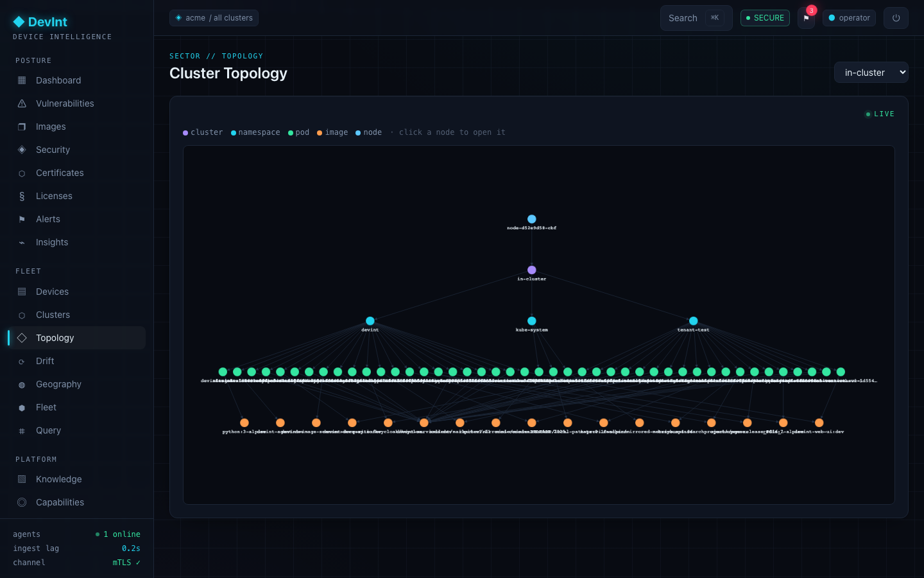Open the Query hash icon
Image resolution: width=924 pixels, height=578 pixels.
pos(22,430)
